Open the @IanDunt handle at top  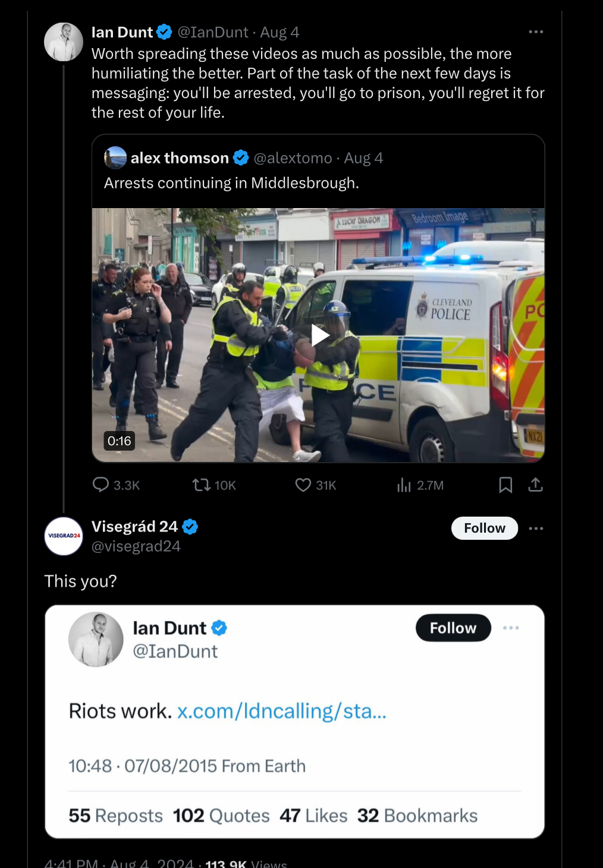213,32
